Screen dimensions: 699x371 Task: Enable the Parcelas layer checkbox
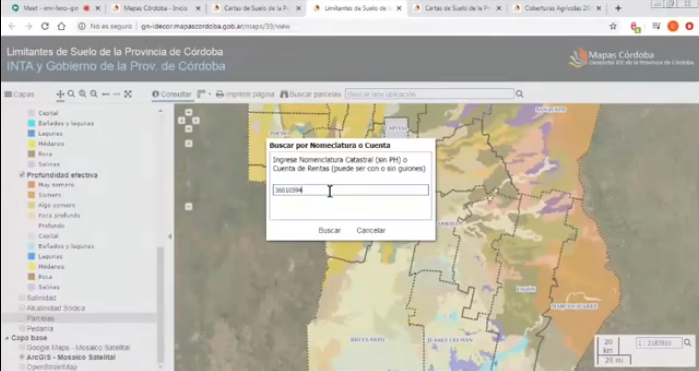coord(21,318)
